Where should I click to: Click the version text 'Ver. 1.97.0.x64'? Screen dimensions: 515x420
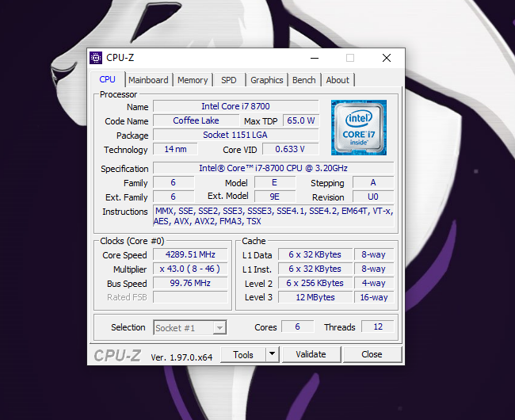click(181, 357)
